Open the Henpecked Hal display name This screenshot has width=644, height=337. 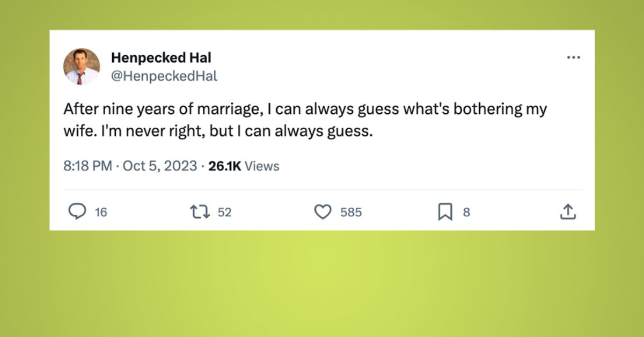click(161, 58)
